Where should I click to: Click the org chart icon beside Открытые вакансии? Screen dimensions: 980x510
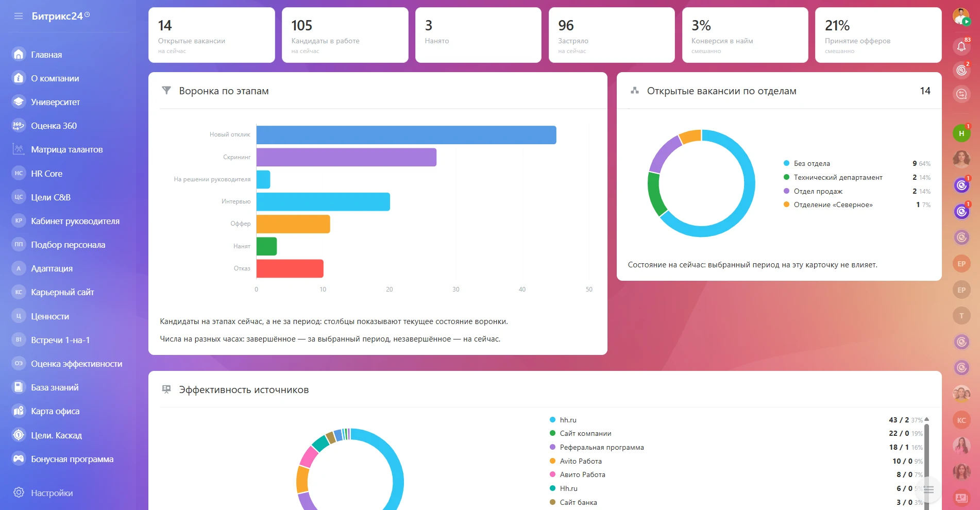tap(635, 91)
